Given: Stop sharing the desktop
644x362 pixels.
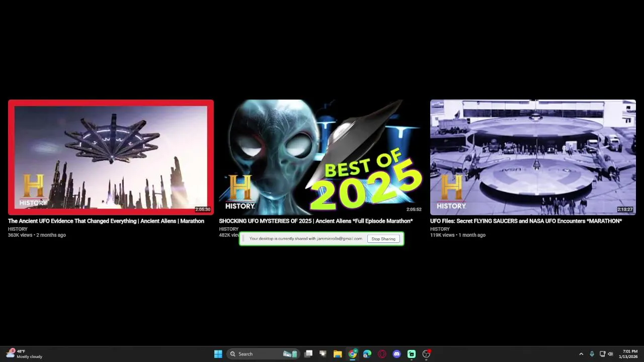Looking at the screenshot, I should point(383,239).
